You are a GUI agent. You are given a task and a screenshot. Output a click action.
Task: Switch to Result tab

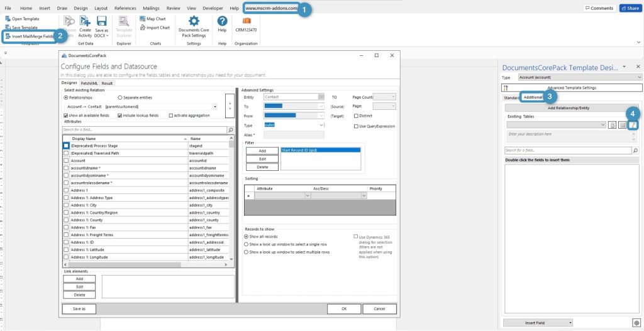click(x=107, y=83)
